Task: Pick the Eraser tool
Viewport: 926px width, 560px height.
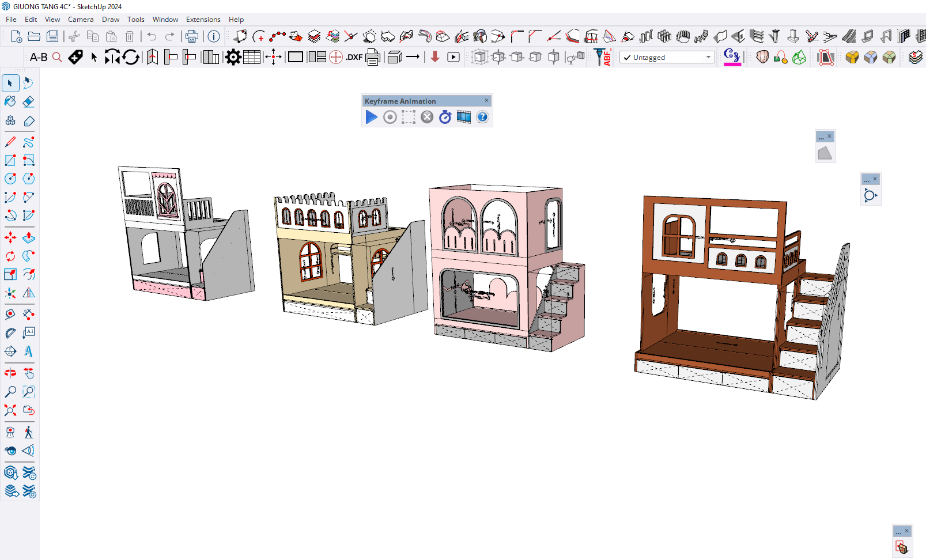Action: (28, 102)
